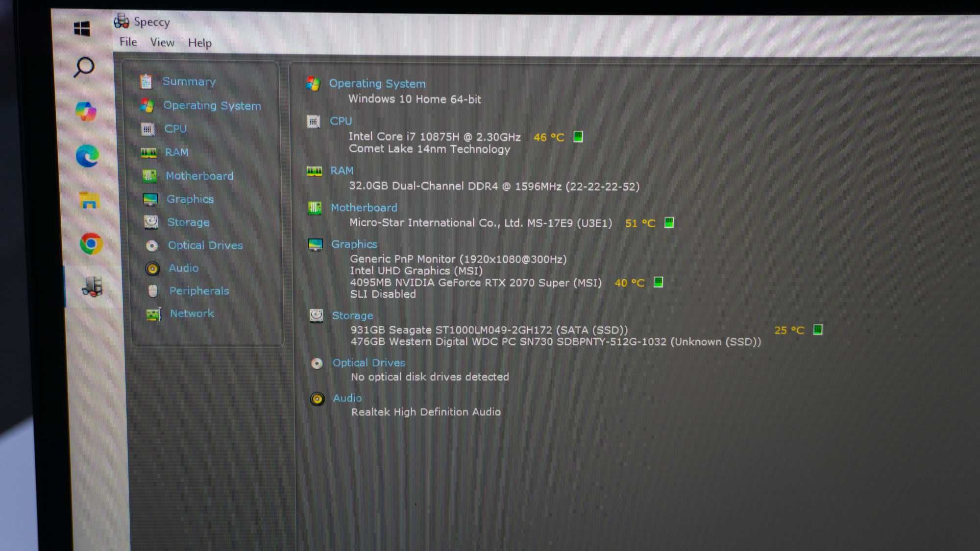Click the Storage heading link in summary
Viewport: 980px width, 551px height.
click(x=352, y=315)
